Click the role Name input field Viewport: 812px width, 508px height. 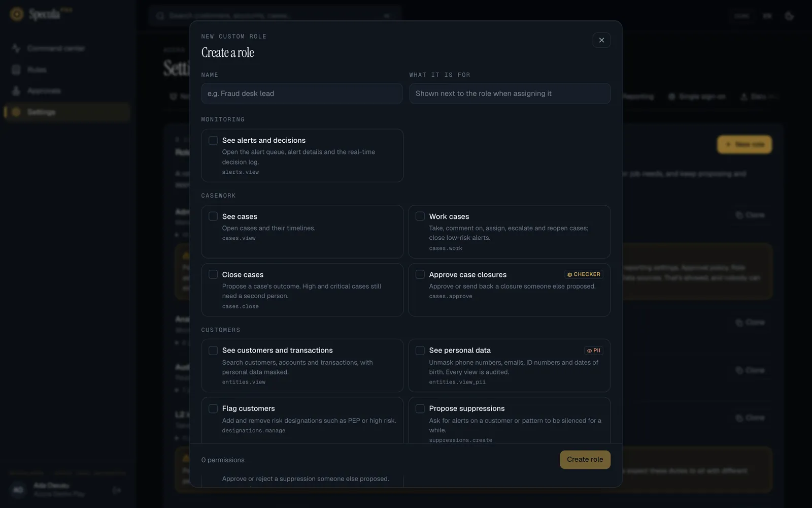[302, 93]
